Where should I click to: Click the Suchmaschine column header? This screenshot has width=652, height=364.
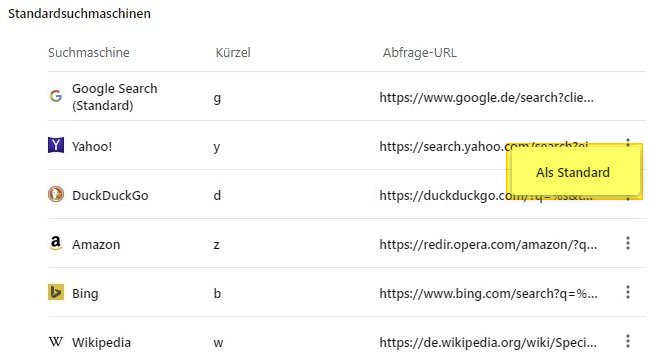pyautogui.click(x=89, y=53)
